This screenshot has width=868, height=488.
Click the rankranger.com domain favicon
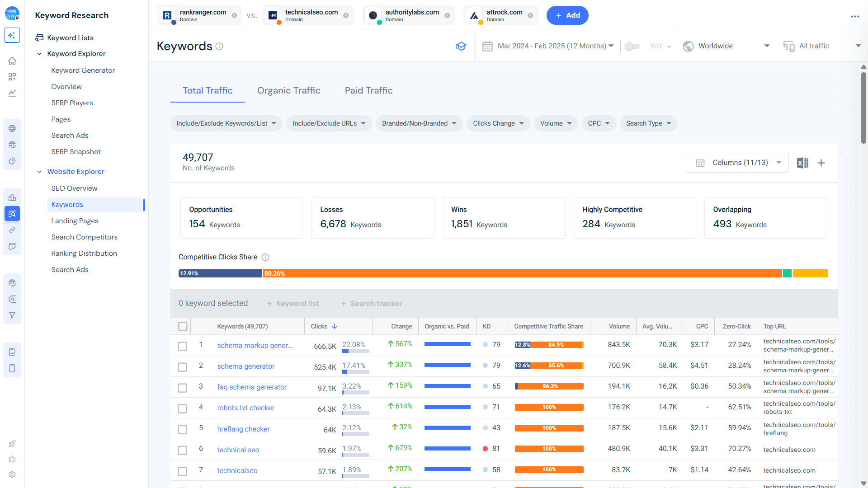pos(167,15)
